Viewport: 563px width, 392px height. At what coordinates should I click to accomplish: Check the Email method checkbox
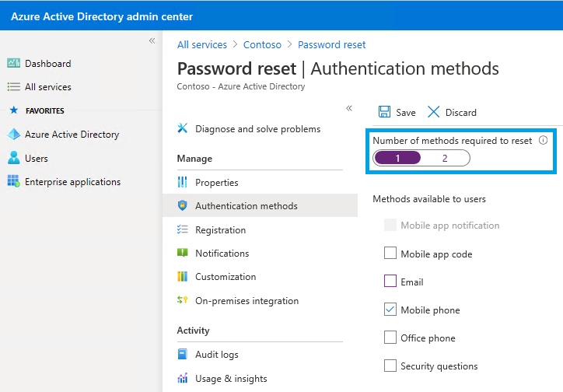click(390, 282)
